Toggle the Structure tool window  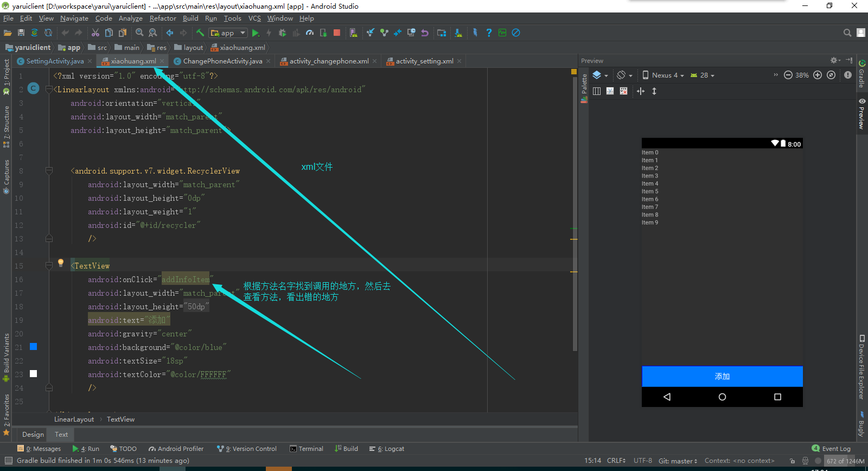pyautogui.click(x=7, y=126)
